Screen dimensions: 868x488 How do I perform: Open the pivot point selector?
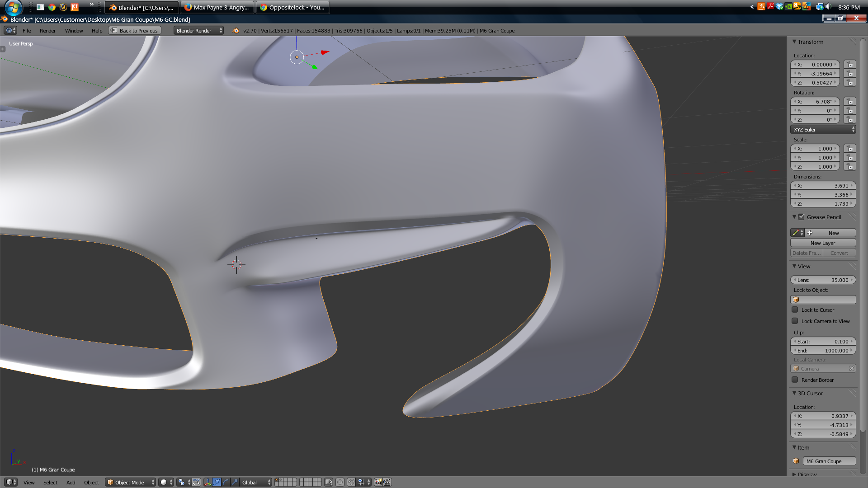(184, 482)
